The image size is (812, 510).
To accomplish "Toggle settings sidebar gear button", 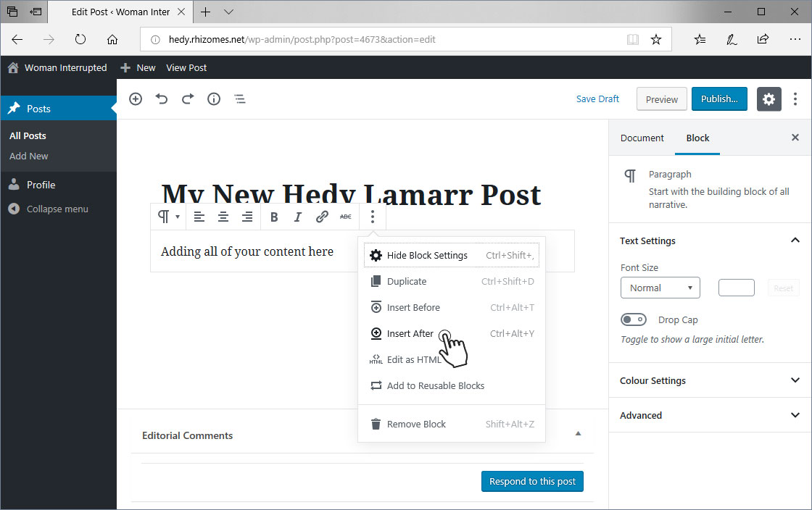I will coord(769,99).
